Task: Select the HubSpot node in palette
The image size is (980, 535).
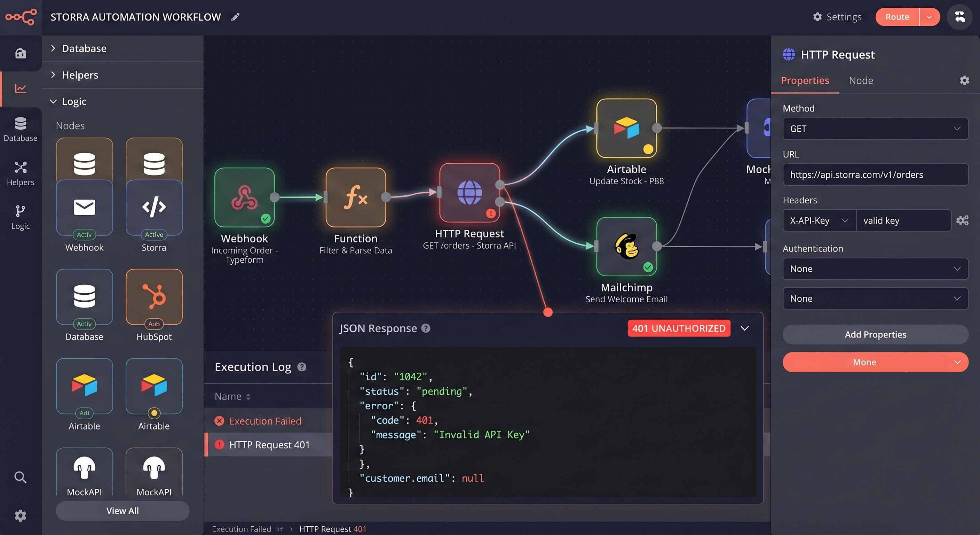Action: (154, 297)
